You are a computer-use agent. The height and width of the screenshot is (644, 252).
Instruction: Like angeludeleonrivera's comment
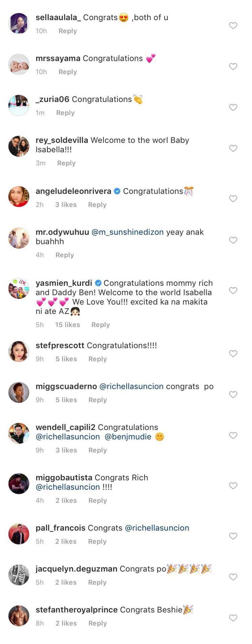coord(233,199)
